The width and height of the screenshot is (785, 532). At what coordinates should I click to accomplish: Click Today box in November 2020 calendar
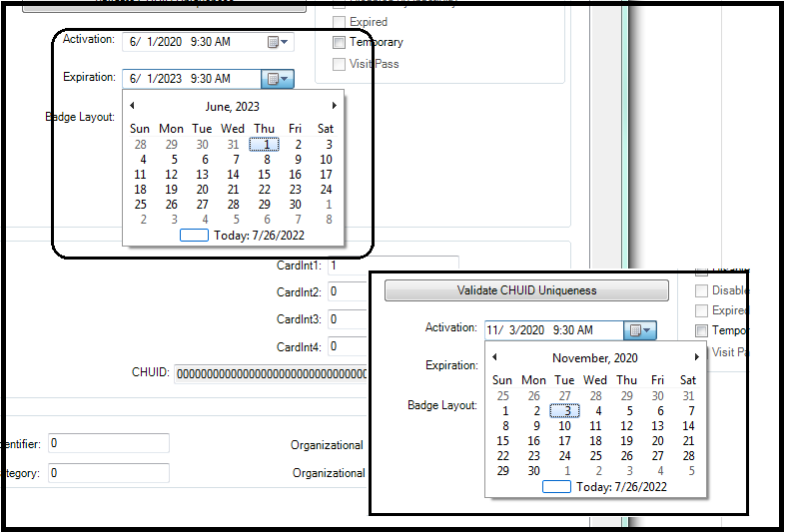(x=556, y=487)
